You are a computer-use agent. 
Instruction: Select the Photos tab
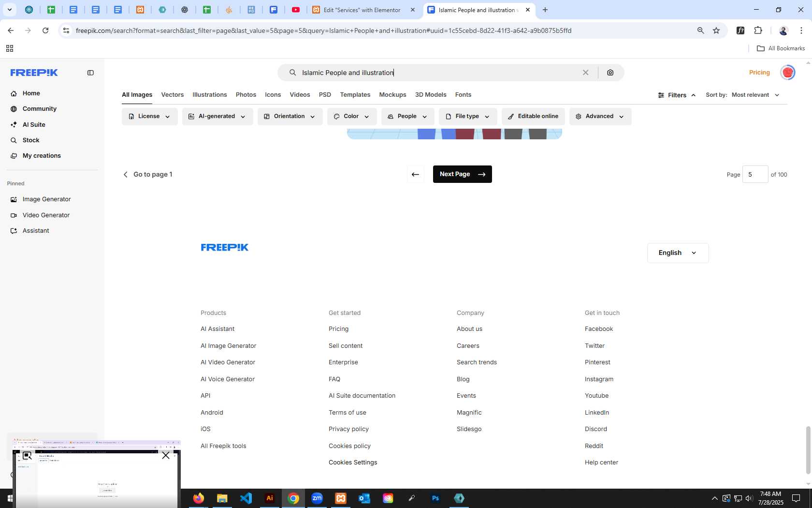point(246,95)
